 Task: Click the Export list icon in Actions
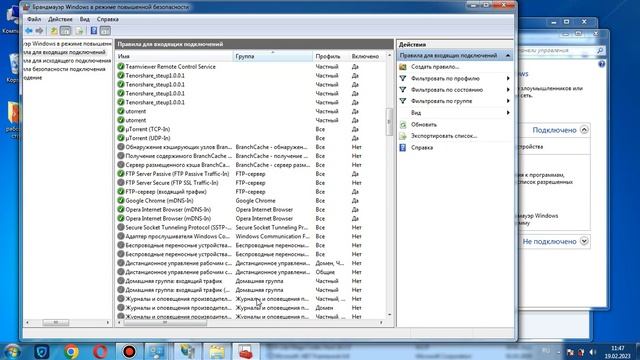tap(403, 136)
